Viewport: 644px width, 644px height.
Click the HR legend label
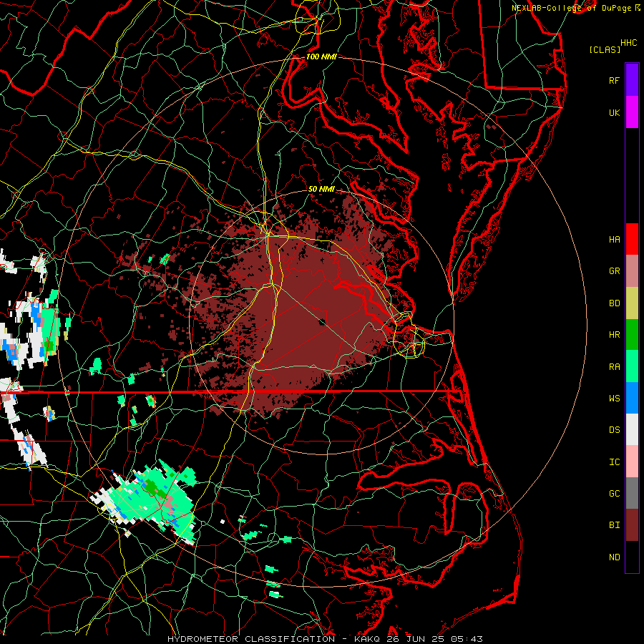[614, 335]
